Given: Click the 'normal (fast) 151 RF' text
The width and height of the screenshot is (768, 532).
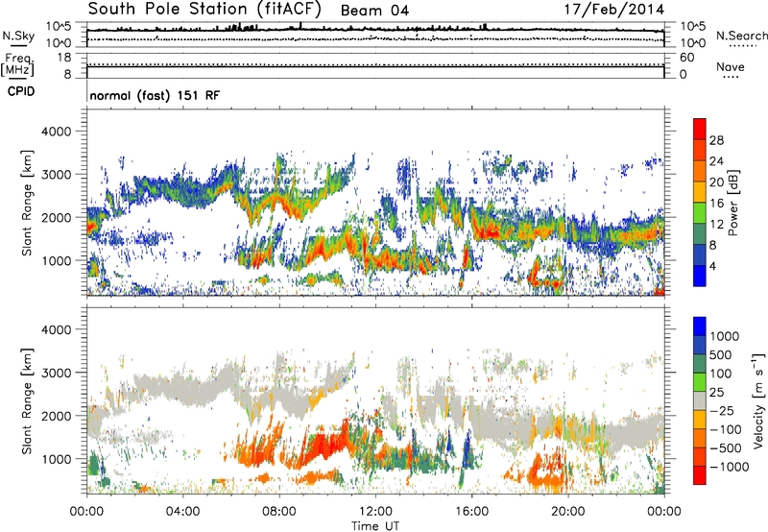Looking at the screenshot, I should pos(155,95).
